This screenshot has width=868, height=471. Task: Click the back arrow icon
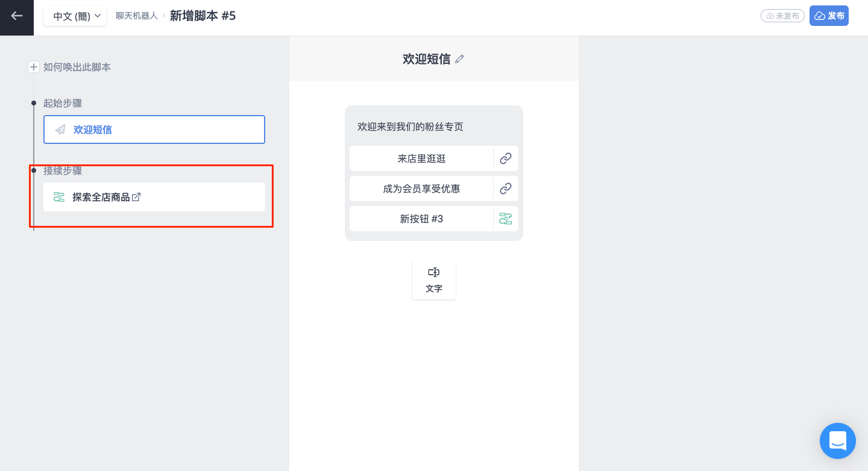click(17, 16)
